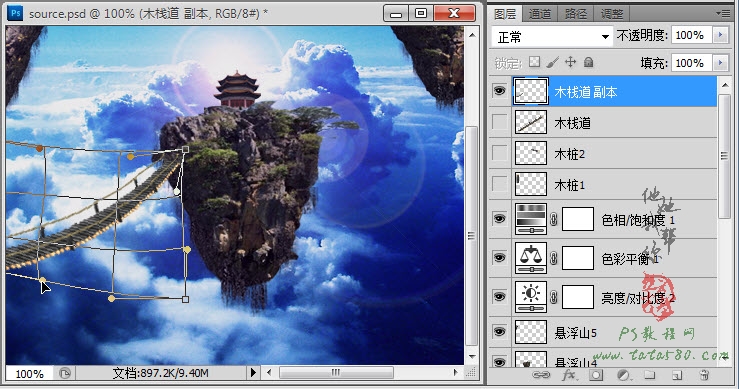739x389 pixels.
Task: Create new fill or adjustment layer icon
Action: (x=624, y=375)
